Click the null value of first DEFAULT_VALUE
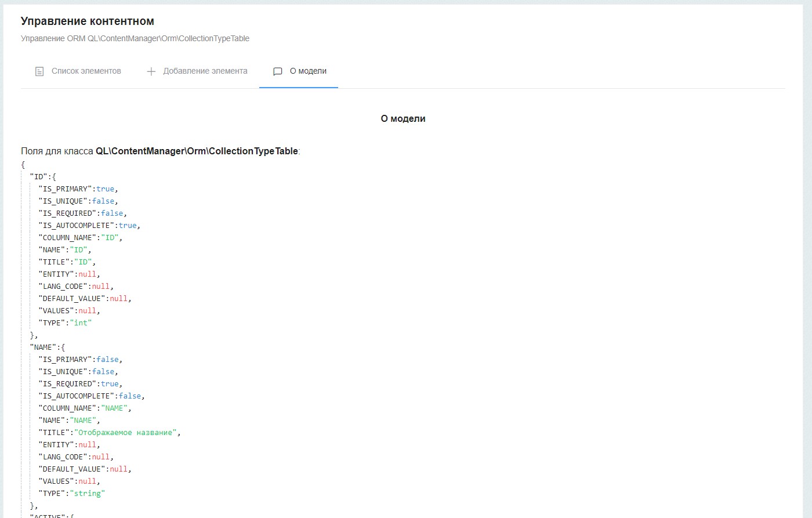 coord(118,299)
